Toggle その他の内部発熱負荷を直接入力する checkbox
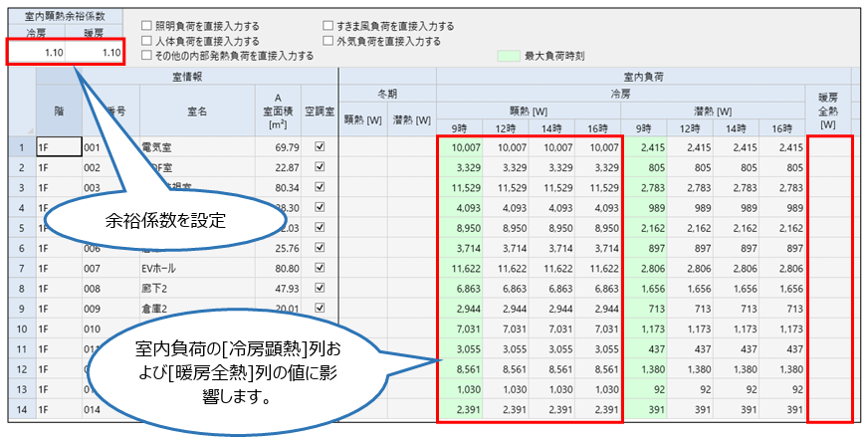 point(147,57)
